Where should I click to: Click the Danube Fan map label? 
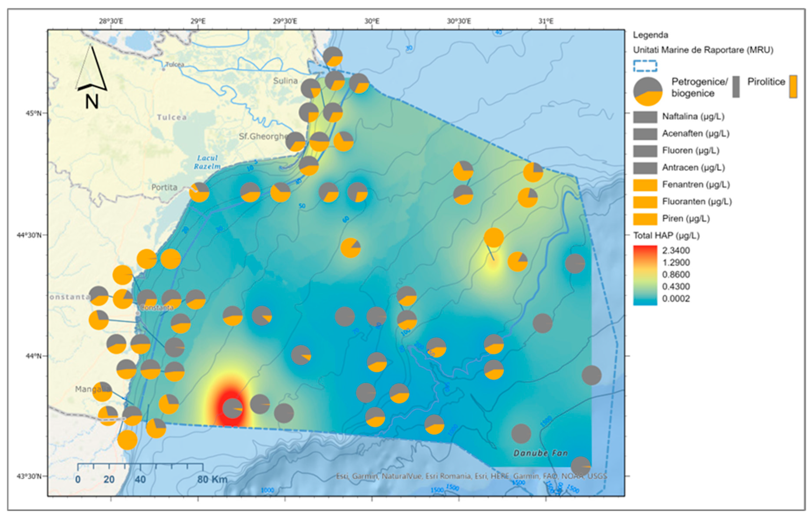(x=540, y=453)
